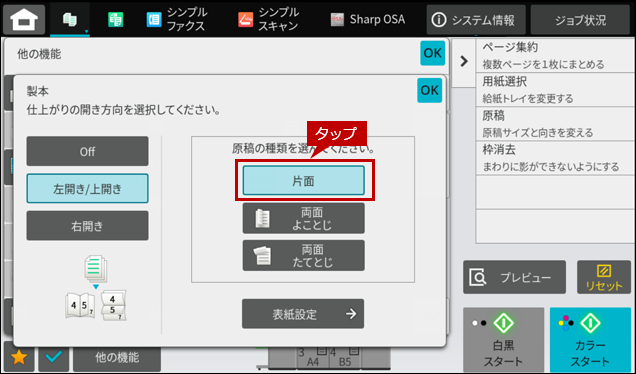
Task: Tap the プレビュー preview button
Action: (x=514, y=277)
